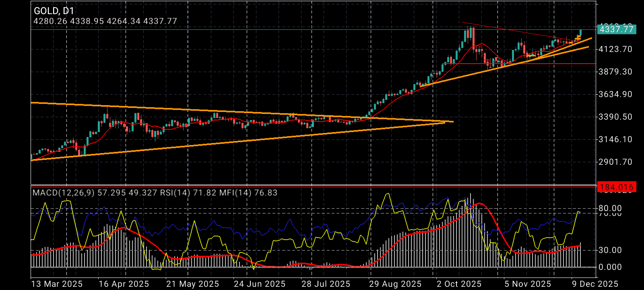Select the 80.00 indicator level label

pos(610,208)
